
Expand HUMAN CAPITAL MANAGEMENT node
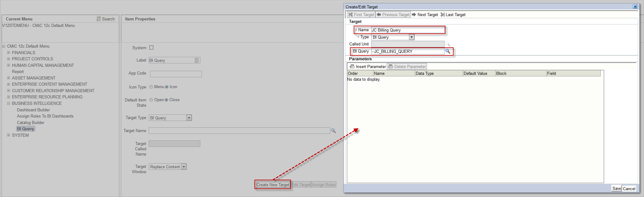9,65
